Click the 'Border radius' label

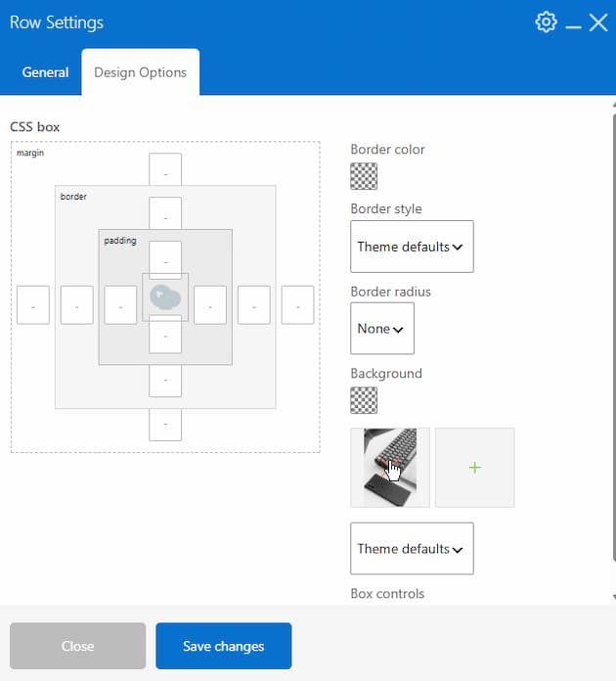pos(390,292)
